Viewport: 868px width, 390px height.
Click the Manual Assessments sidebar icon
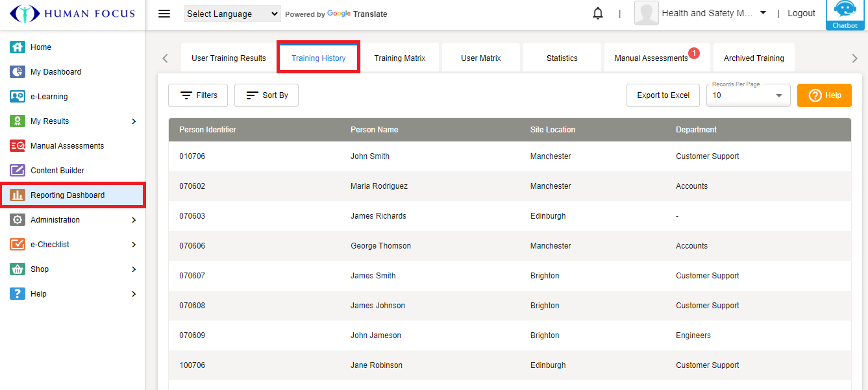click(18, 146)
